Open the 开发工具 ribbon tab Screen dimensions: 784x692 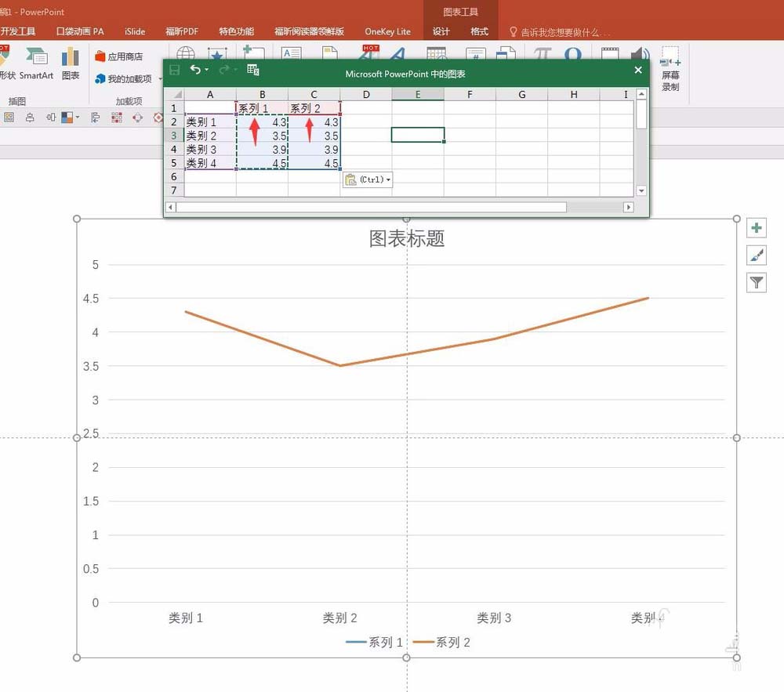[x=18, y=31]
